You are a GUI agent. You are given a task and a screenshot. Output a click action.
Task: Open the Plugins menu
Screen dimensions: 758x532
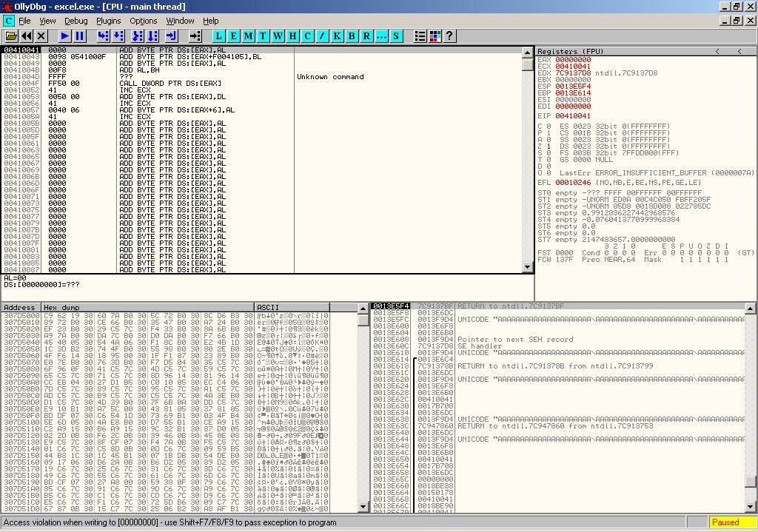[109, 21]
